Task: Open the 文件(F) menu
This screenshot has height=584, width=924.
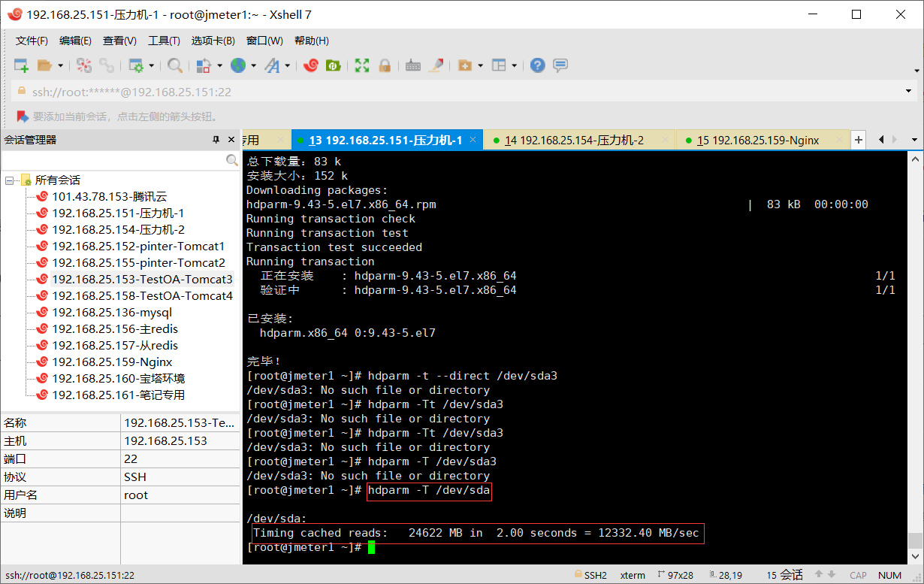Action: (x=32, y=41)
